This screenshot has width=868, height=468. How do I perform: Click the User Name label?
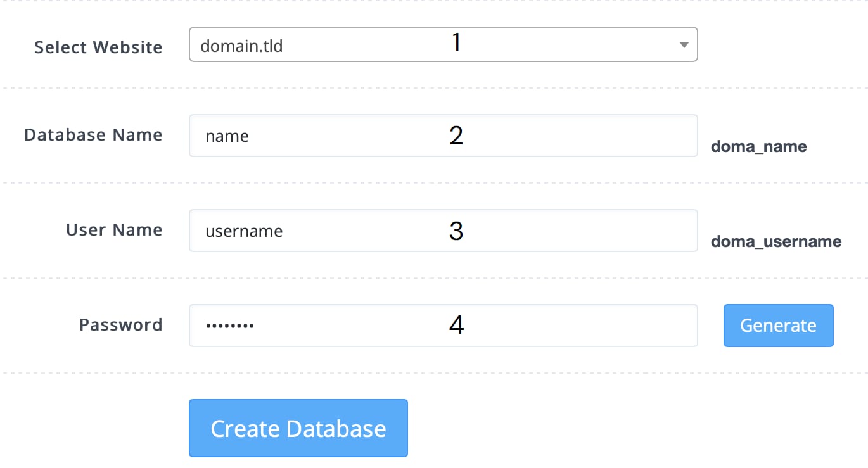point(114,230)
